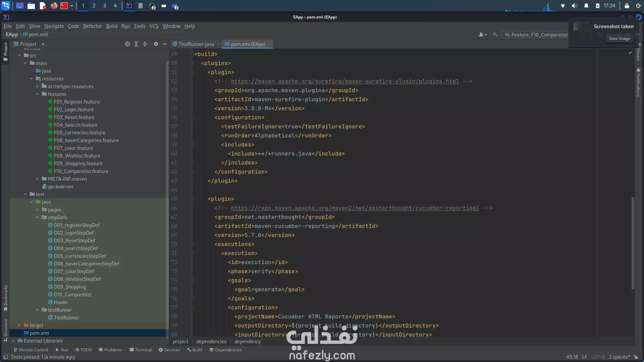644x362 pixels.
Task: Click the Collapse All icon in Project panel
Action: [145, 44]
